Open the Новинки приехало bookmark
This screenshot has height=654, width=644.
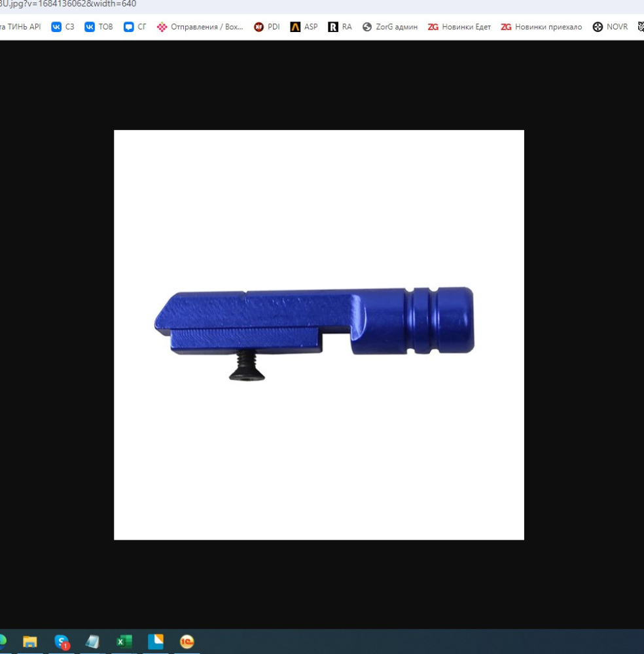541,27
